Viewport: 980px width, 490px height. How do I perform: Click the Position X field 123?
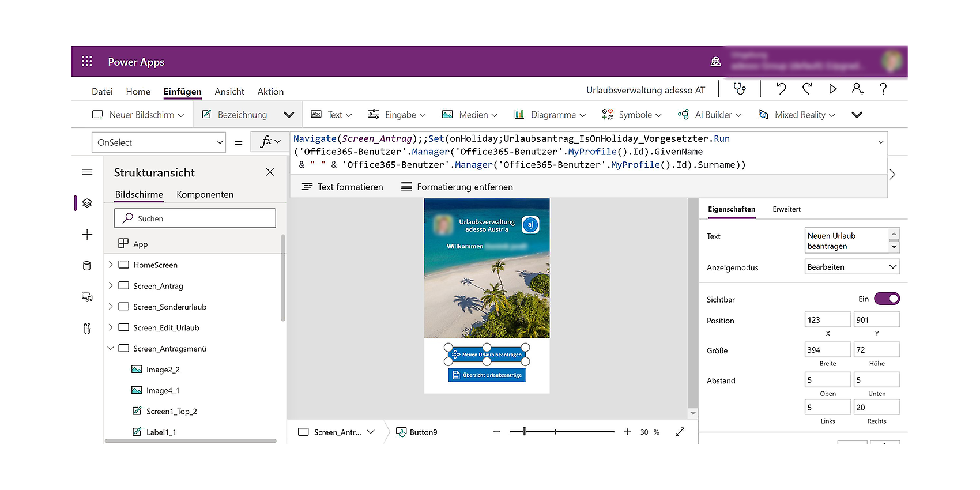(827, 319)
